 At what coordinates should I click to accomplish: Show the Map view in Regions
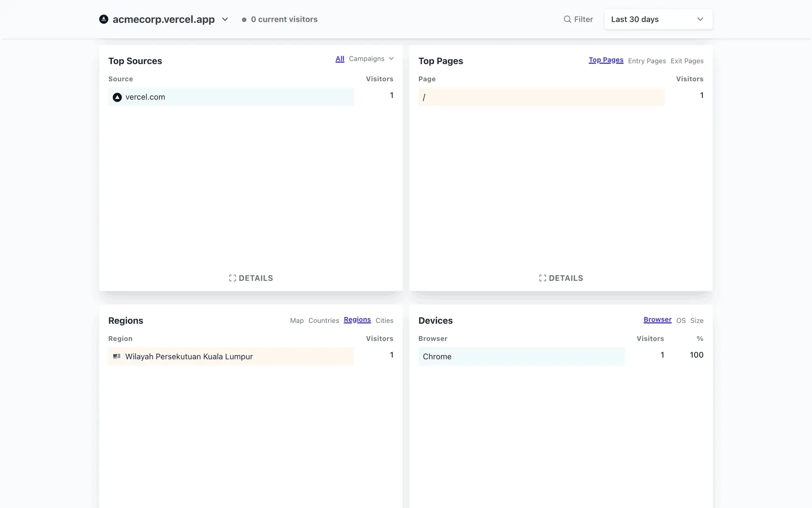pyautogui.click(x=296, y=320)
